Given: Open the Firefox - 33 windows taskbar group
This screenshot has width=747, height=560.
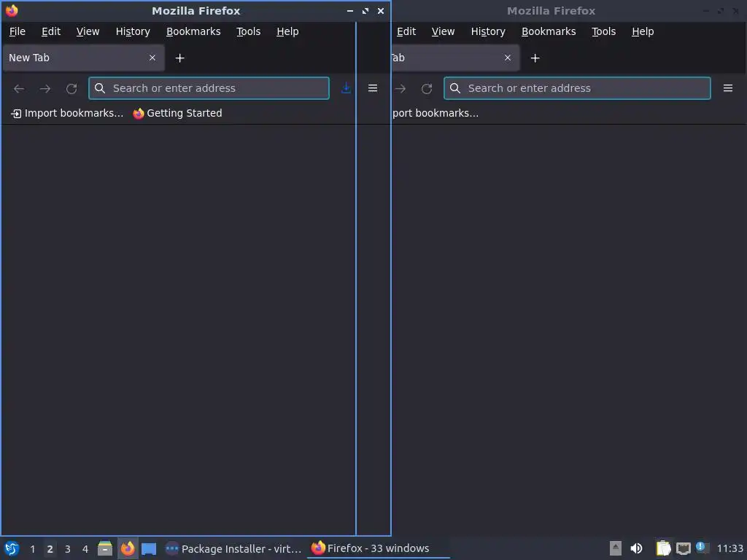Looking at the screenshot, I should click(379, 548).
